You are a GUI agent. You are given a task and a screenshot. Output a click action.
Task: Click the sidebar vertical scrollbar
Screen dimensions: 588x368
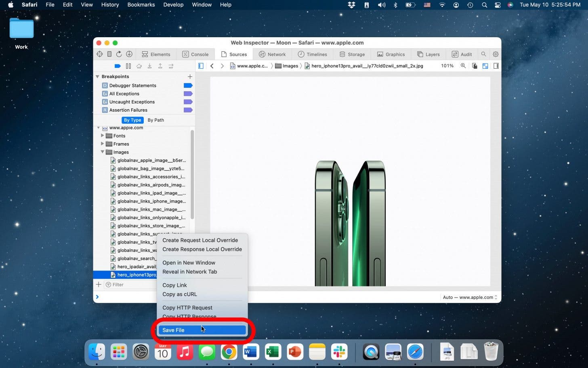point(192,174)
